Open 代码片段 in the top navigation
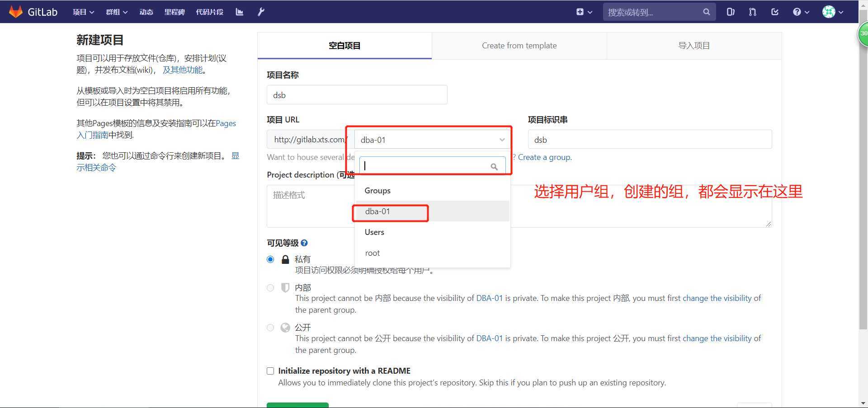The width and height of the screenshot is (868, 408). 209,12
